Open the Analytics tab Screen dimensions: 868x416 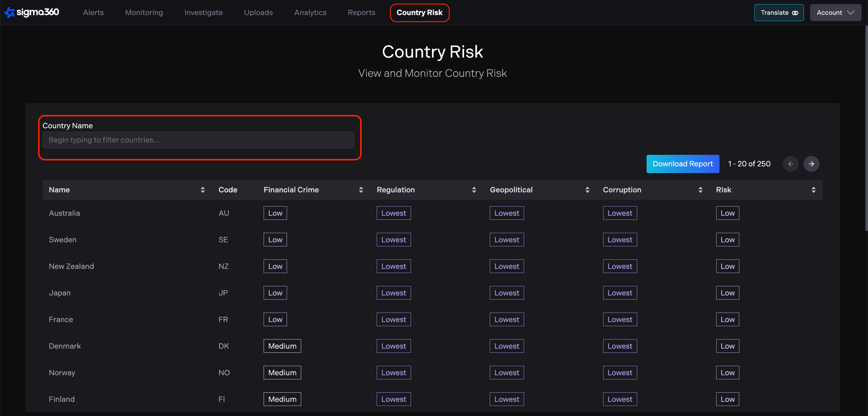[310, 12]
